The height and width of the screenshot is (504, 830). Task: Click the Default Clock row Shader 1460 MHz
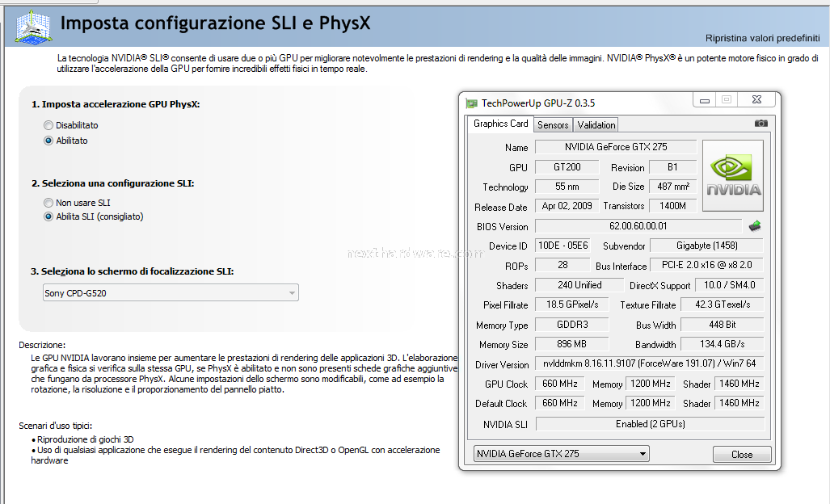pyautogui.click(x=739, y=404)
